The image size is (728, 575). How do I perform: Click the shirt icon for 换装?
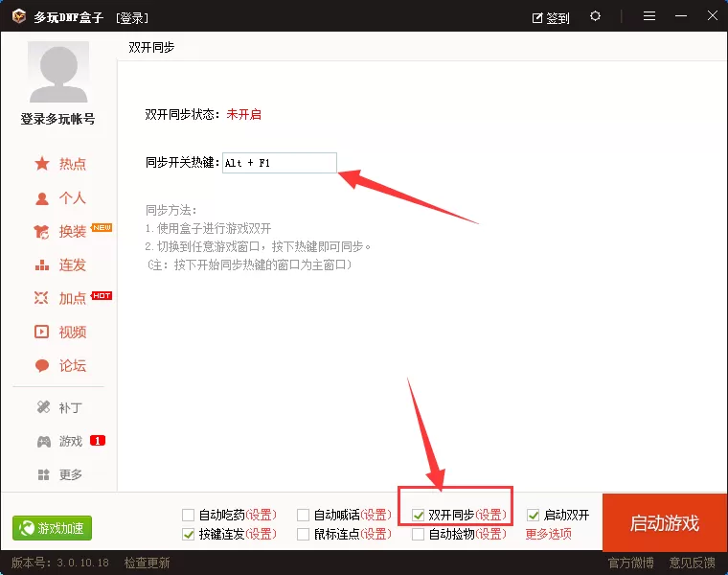(x=42, y=231)
